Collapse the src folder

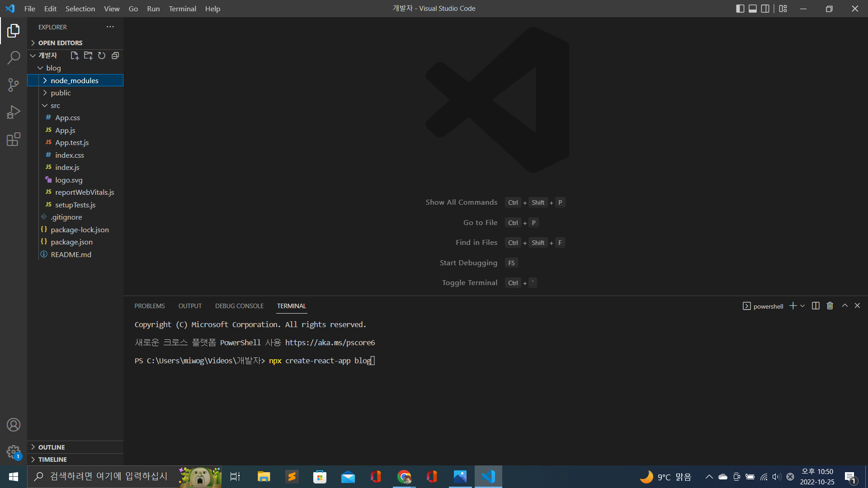pyautogui.click(x=55, y=105)
